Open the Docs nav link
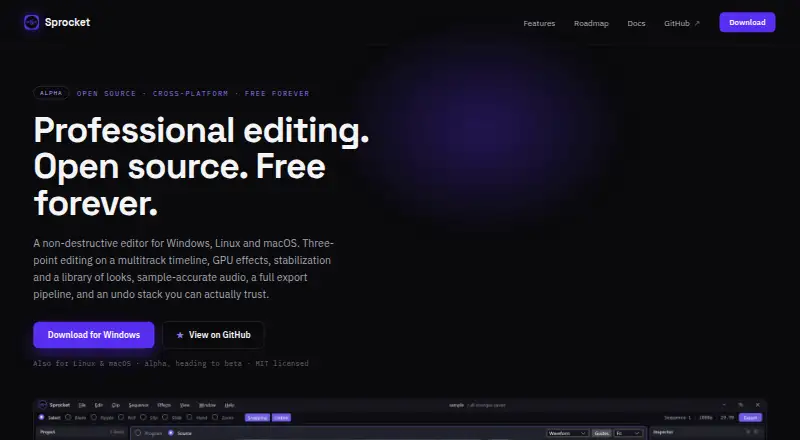Screen dimensions: 800x440 (x=636, y=23)
